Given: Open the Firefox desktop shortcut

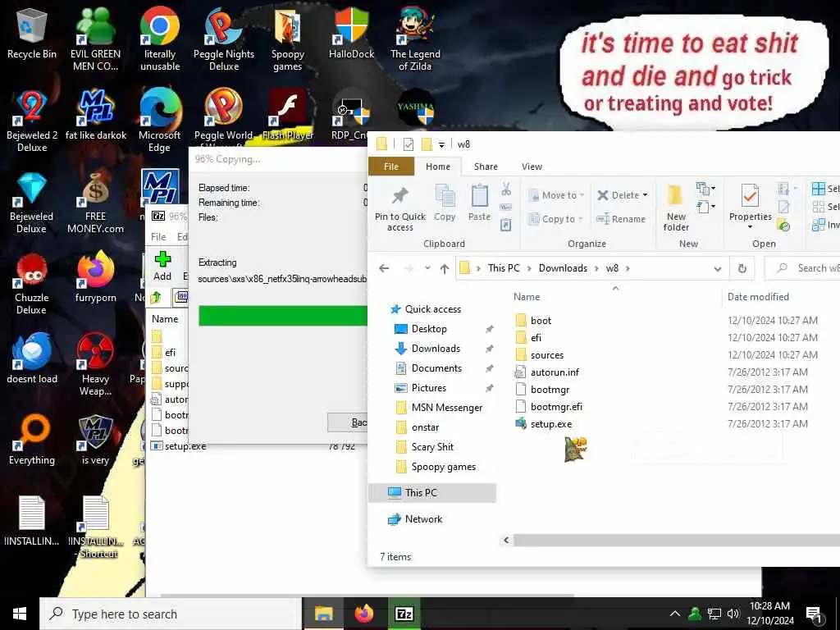Looking at the screenshot, I should 95,277.
